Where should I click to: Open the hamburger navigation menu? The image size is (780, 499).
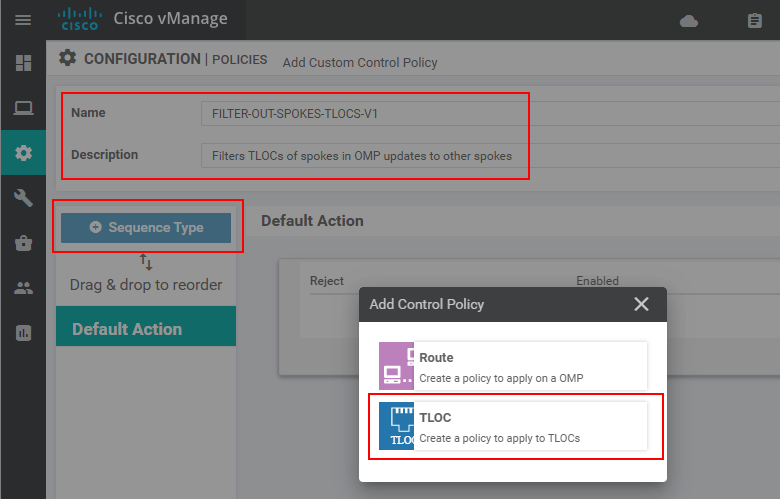[x=22, y=19]
